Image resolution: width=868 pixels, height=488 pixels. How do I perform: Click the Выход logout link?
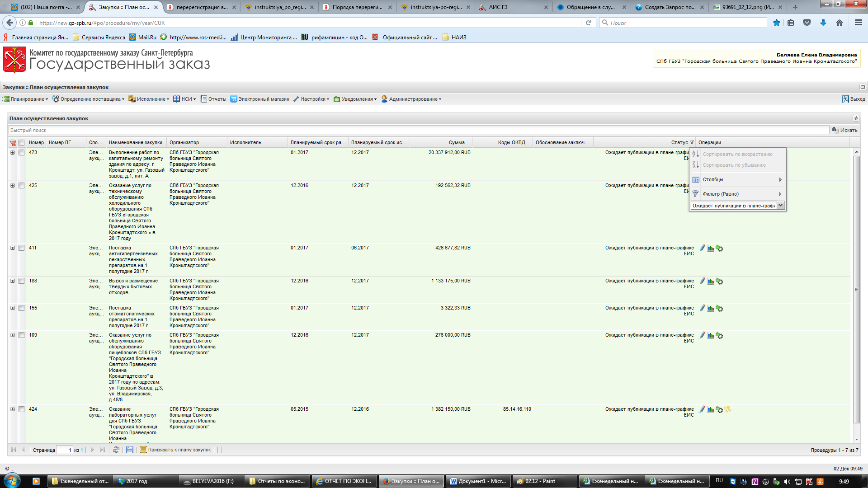pos(854,99)
